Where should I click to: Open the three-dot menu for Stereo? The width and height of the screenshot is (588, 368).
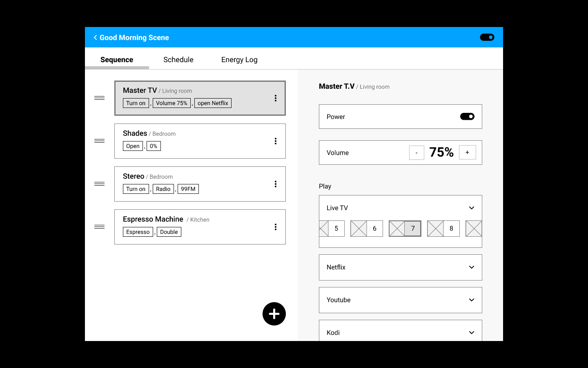(276, 184)
